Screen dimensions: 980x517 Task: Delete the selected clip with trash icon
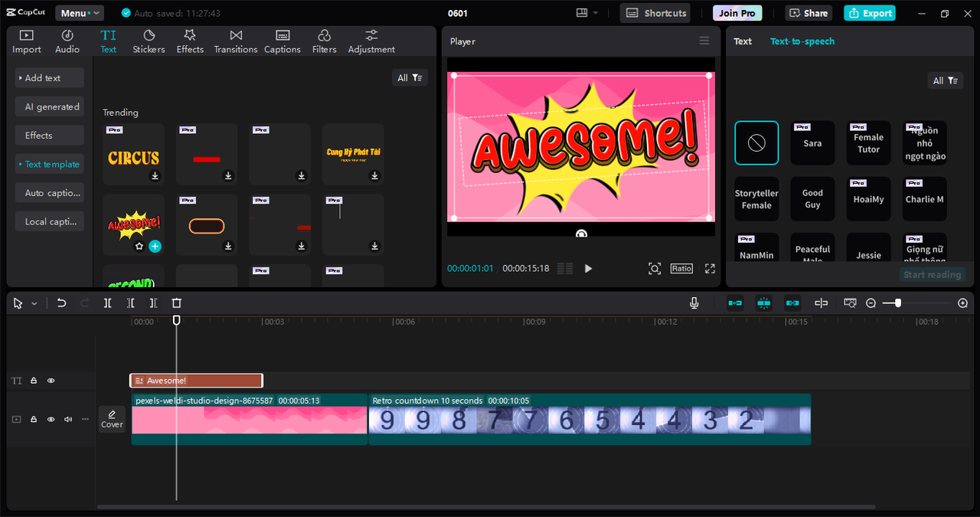[177, 303]
